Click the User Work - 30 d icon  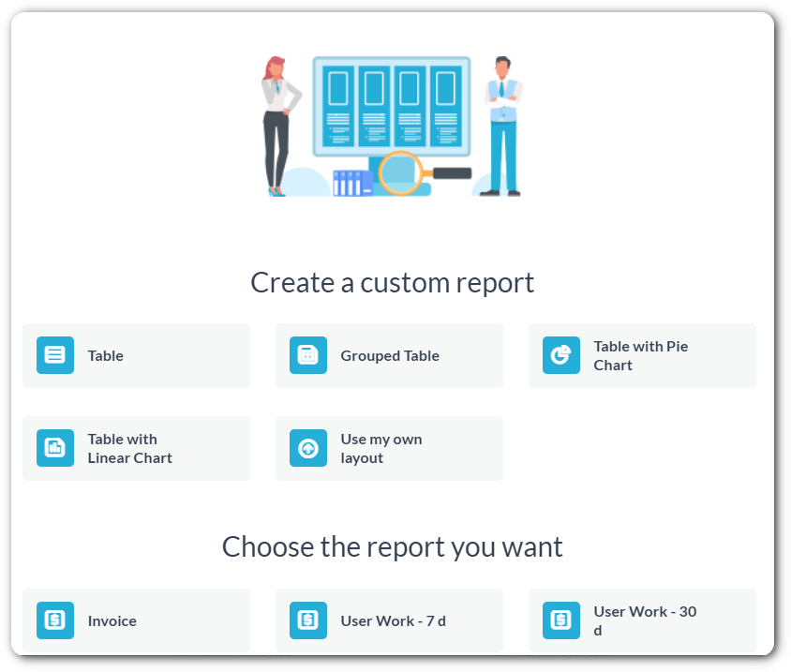tap(560, 620)
